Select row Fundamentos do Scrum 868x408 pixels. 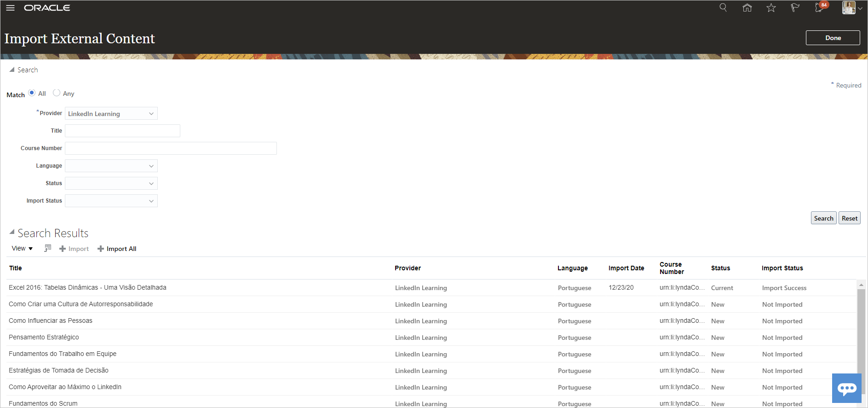tap(431, 402)
